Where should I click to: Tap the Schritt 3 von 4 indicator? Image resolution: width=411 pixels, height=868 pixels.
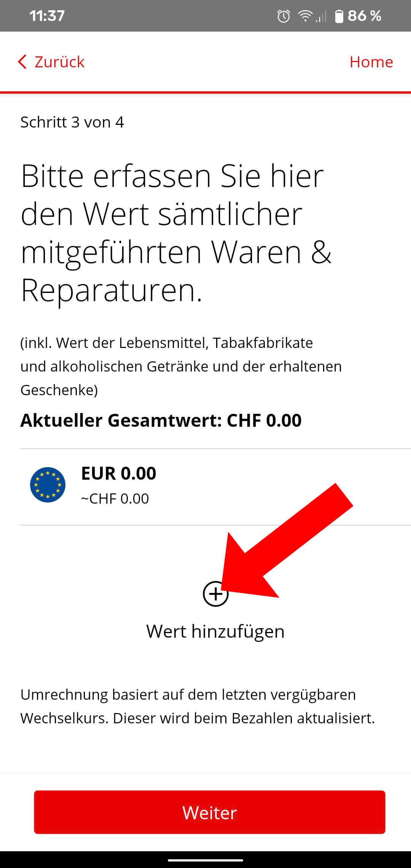click(72, 122)
